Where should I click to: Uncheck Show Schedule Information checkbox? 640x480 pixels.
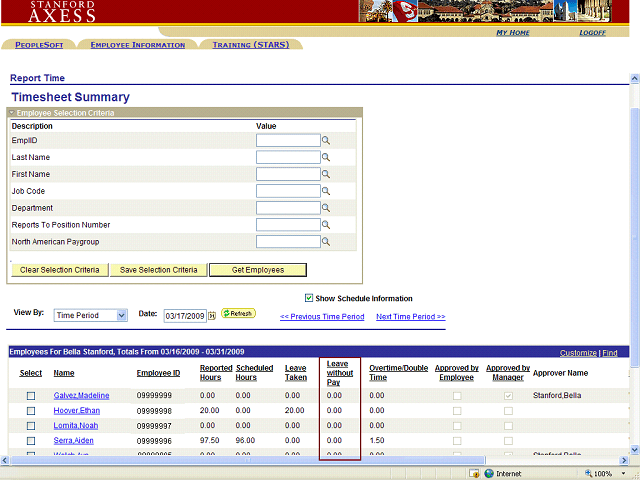click(x=309, y=298)
